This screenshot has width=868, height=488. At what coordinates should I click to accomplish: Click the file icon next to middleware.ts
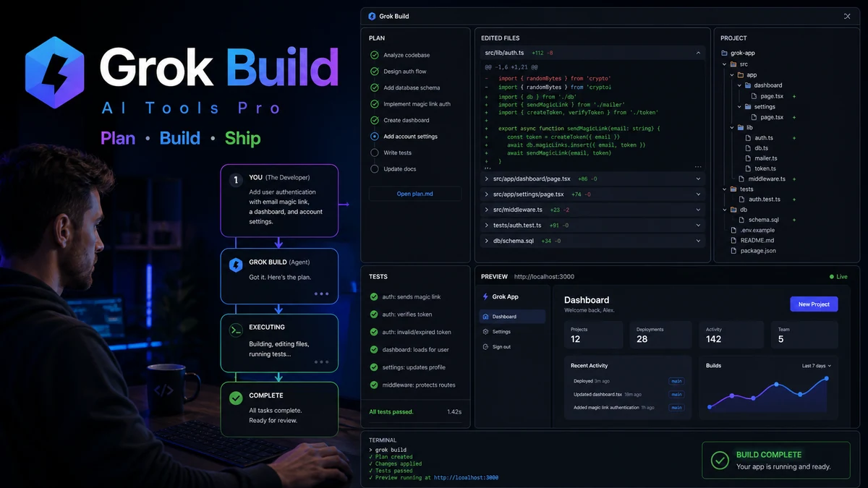742,179
